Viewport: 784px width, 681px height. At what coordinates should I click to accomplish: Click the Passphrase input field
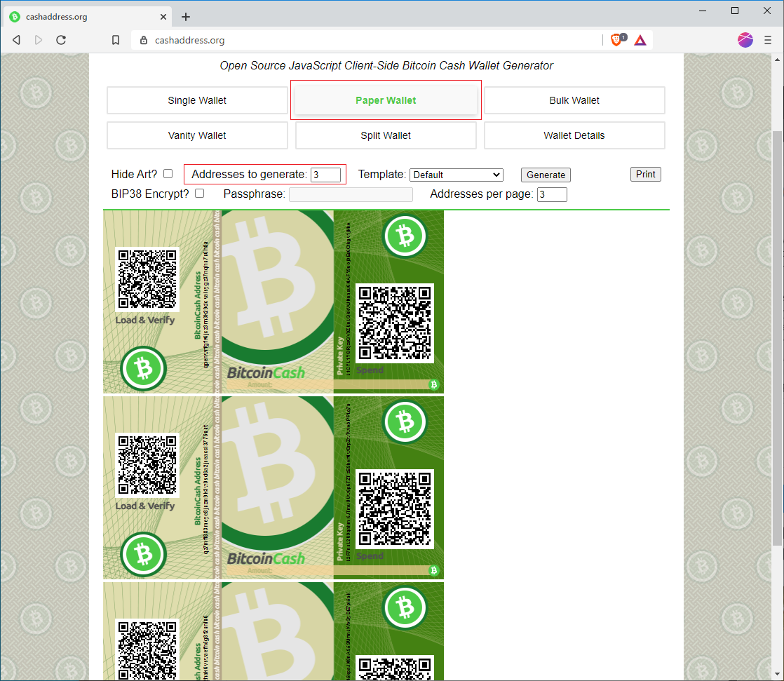(x=351, y=194)
